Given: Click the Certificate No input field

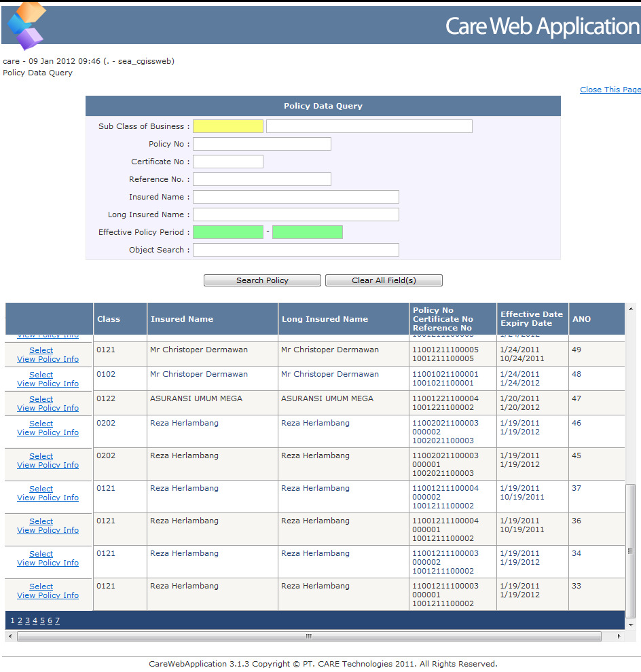Looking at the screenshot, I should [227, 162].
